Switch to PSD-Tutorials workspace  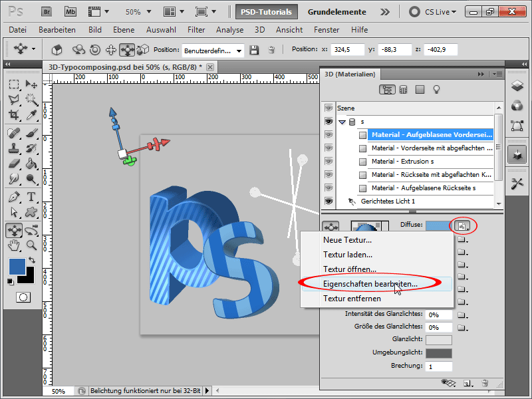click(267, 12)
